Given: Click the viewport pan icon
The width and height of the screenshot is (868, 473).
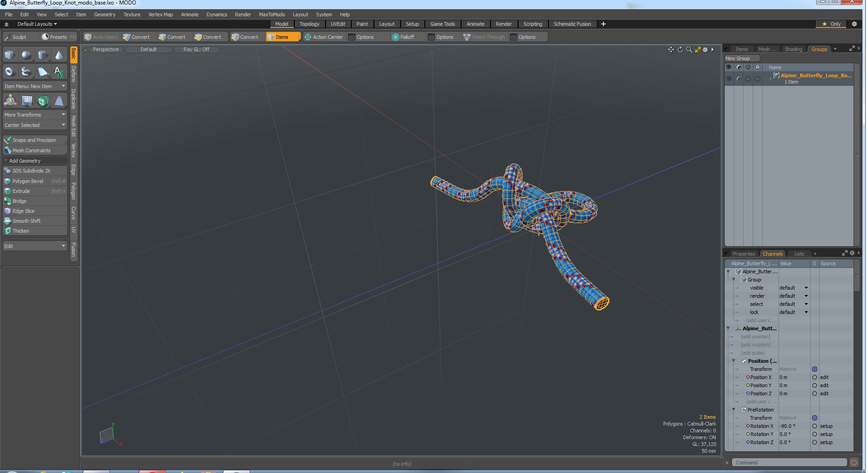Looking at the screenshot, I should [x=671, y=50].
